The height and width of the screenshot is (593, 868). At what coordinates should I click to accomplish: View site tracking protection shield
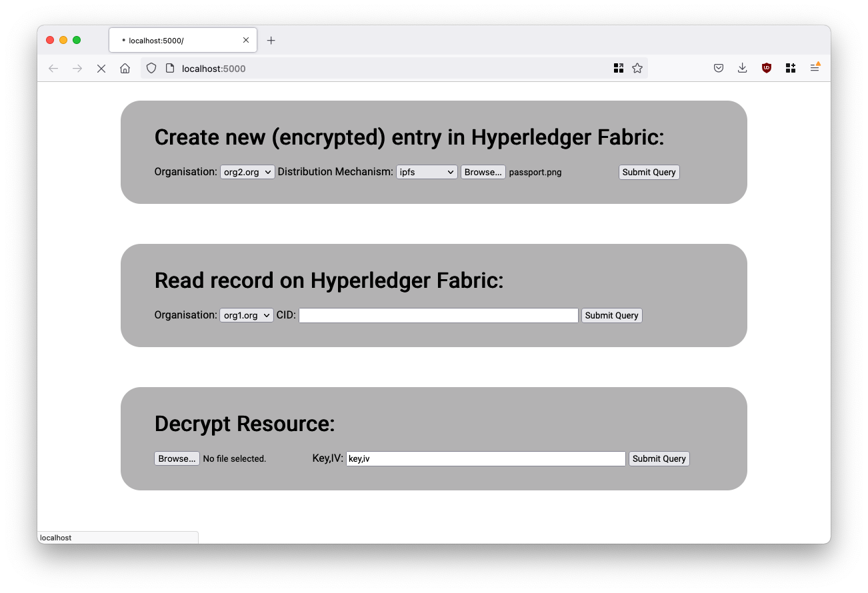pos(151,68)
